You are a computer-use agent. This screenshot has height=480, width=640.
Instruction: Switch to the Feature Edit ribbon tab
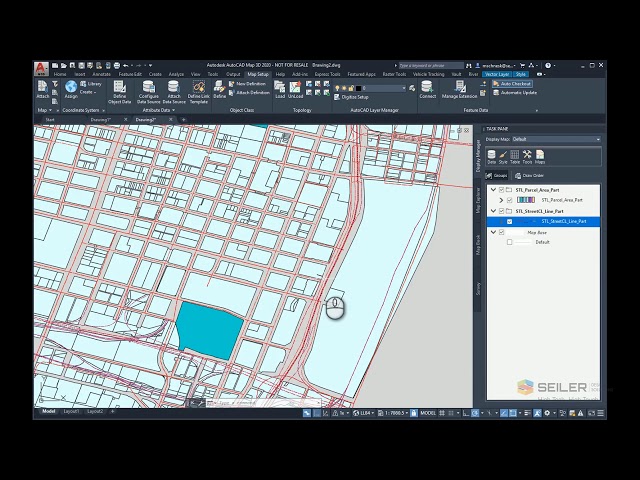coord(130,74)
